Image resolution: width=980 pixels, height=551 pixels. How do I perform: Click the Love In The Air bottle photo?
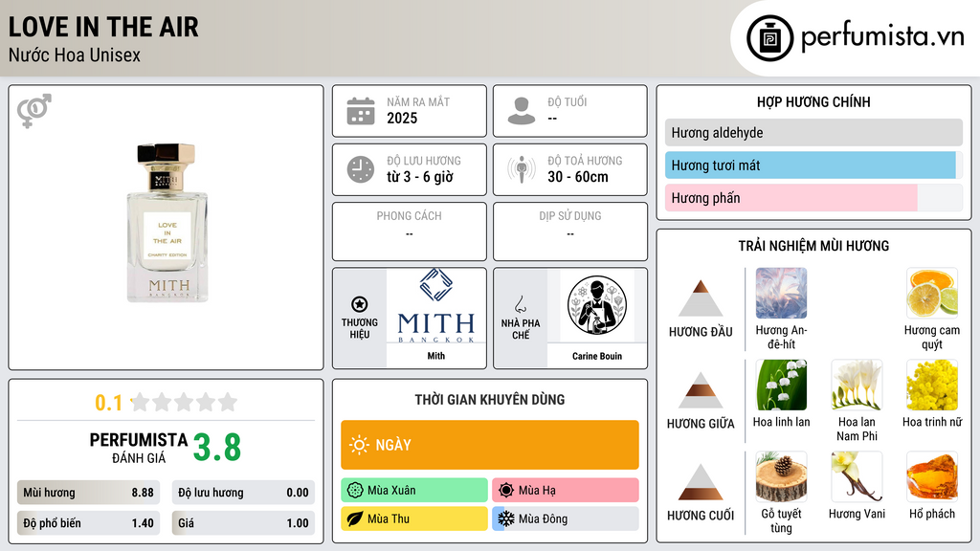pos(167,223)
